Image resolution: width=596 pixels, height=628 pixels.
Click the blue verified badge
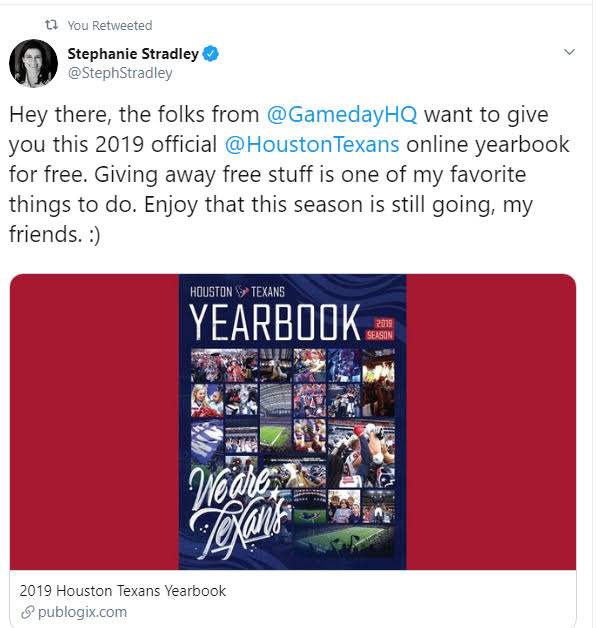(x=211, y=54)
